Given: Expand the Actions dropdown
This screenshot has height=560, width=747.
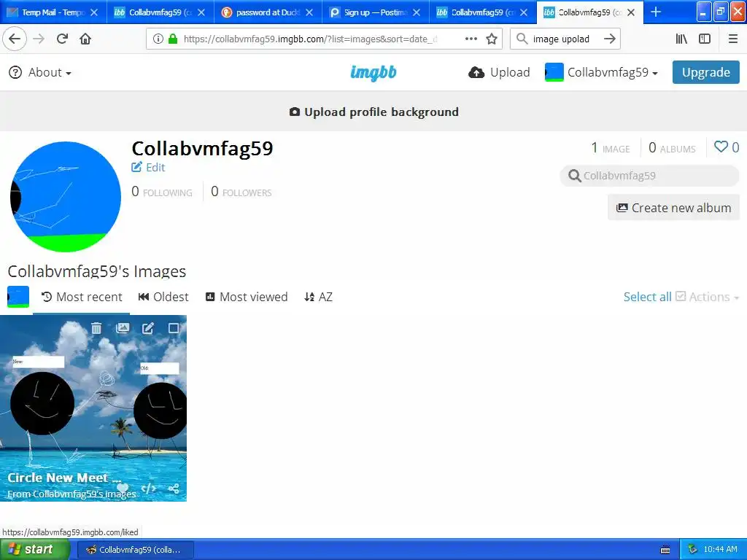Looking at the screenshot, I should 708,297.
